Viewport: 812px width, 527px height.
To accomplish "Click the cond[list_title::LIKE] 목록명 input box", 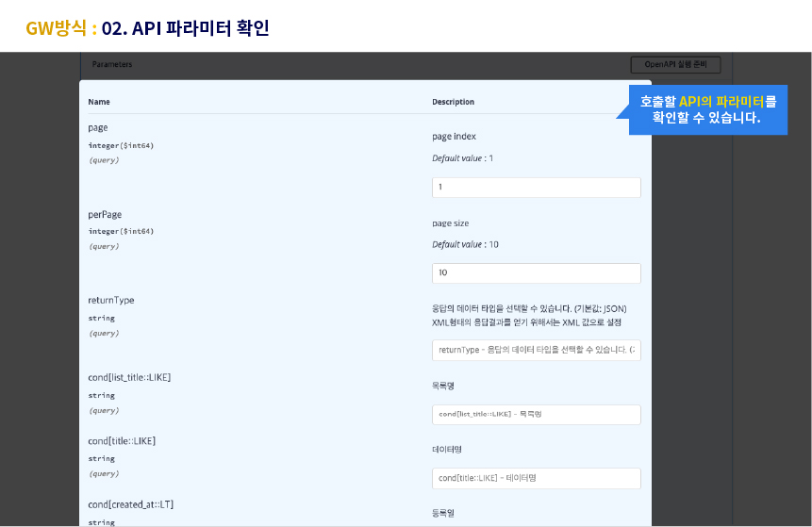I will (x=536, y=415).
